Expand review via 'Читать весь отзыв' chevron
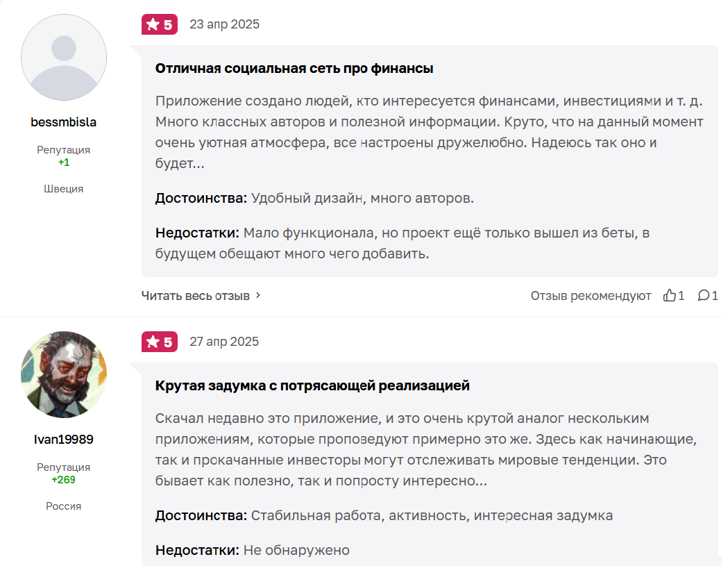 (x=258, y=295)
